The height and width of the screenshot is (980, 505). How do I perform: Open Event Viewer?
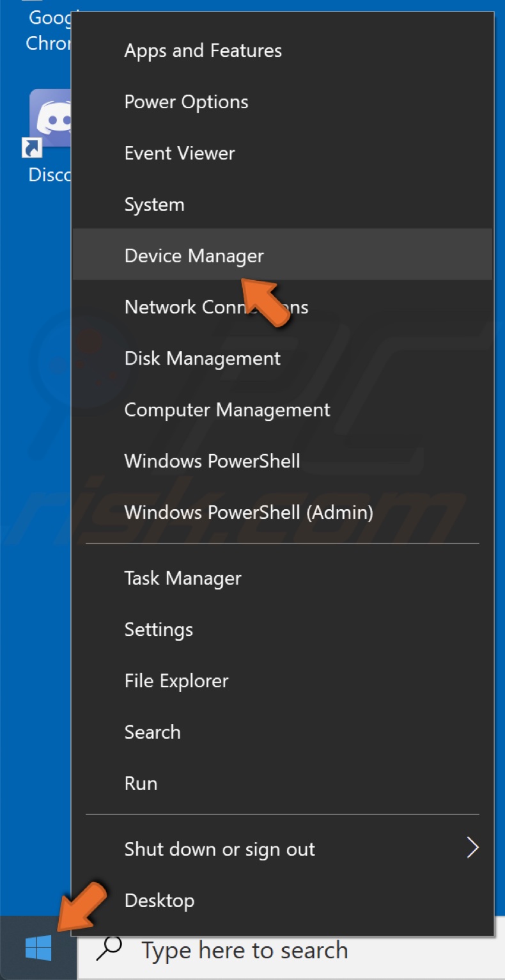179,153
